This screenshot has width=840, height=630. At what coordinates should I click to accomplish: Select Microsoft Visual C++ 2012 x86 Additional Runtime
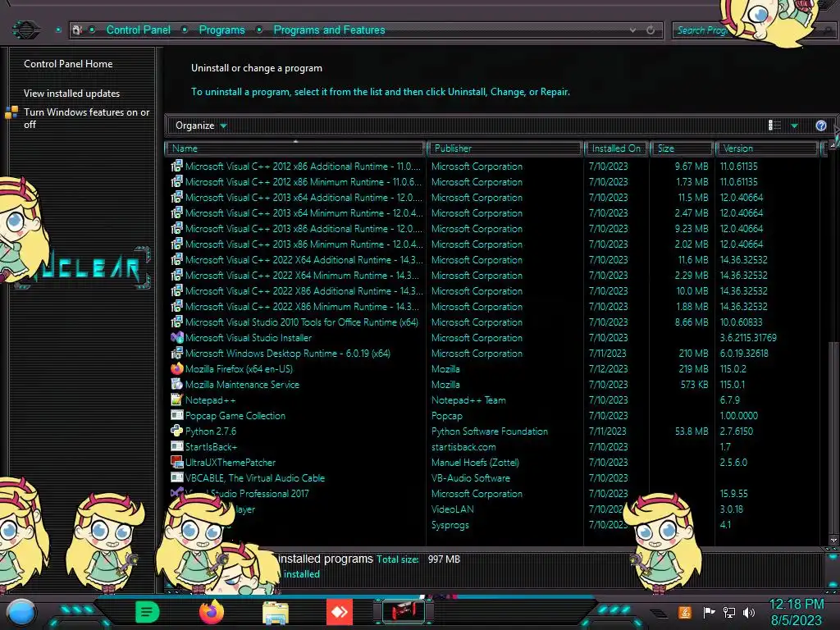pos(303,166)
